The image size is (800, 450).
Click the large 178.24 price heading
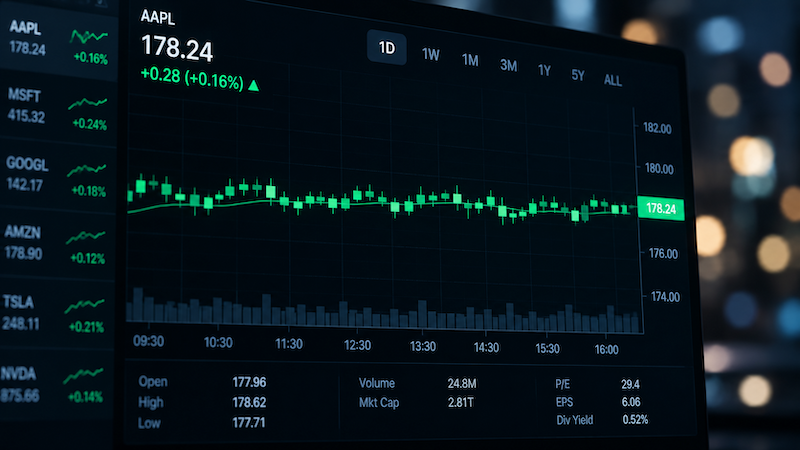point(177,48)
